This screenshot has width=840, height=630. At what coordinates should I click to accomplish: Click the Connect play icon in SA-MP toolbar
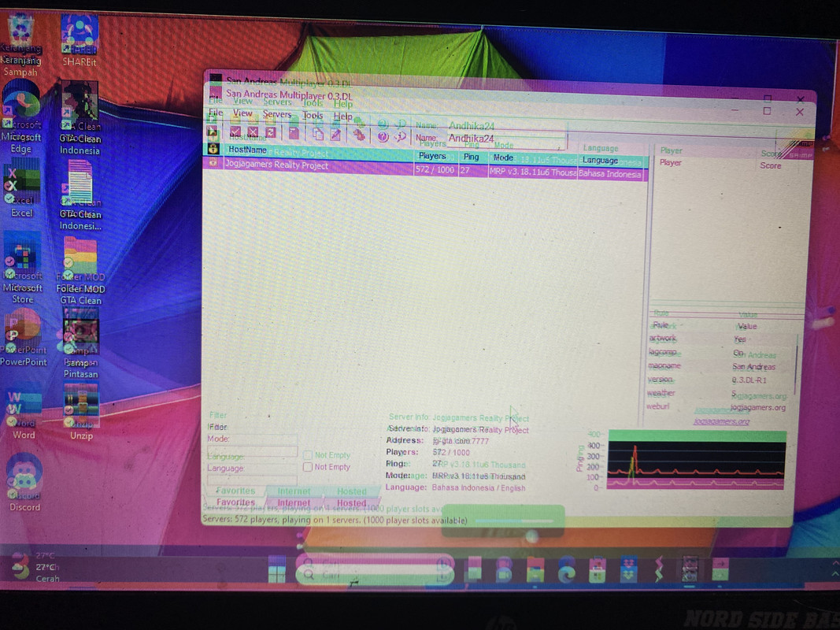pos(212,132)
